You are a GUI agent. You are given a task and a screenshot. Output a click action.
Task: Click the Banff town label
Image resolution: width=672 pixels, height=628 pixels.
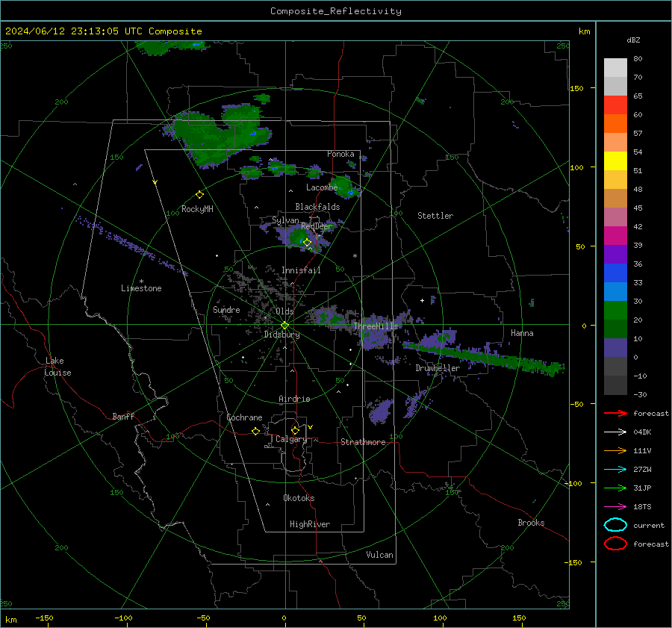point(123,417)
